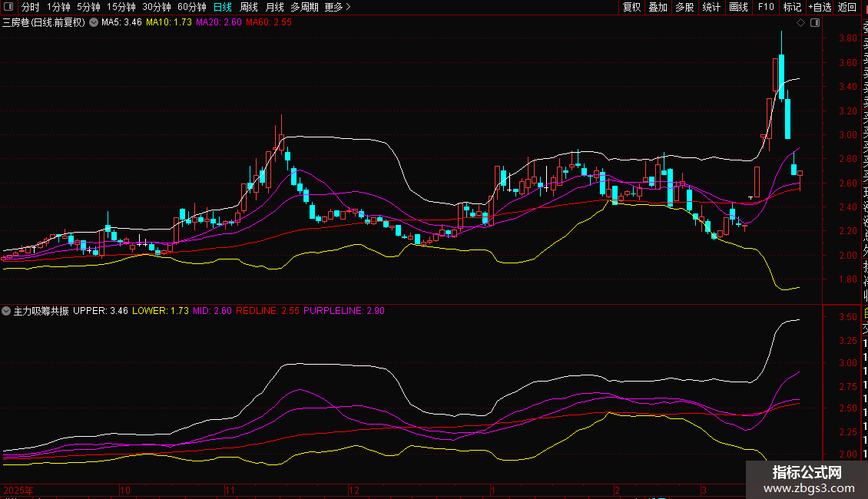The width and height of the screenshot is (868, 499).
Task: Switch to the 分时 intraday tab
Action: point(31,7)
